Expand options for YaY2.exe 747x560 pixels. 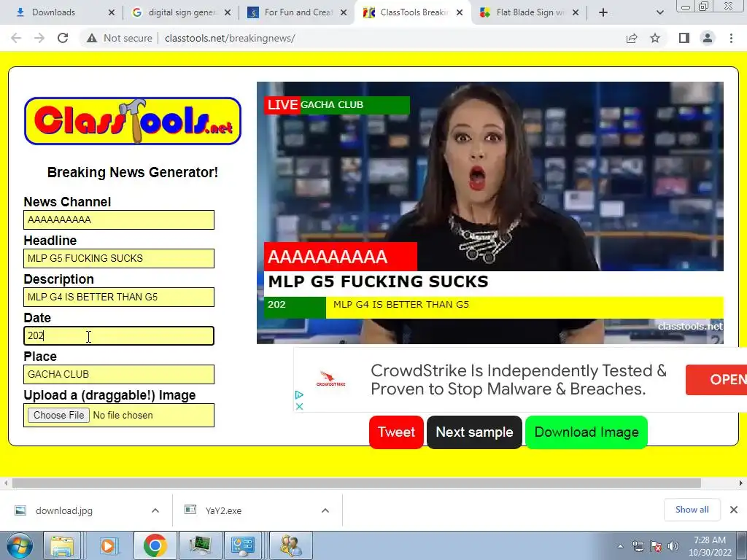325,510
